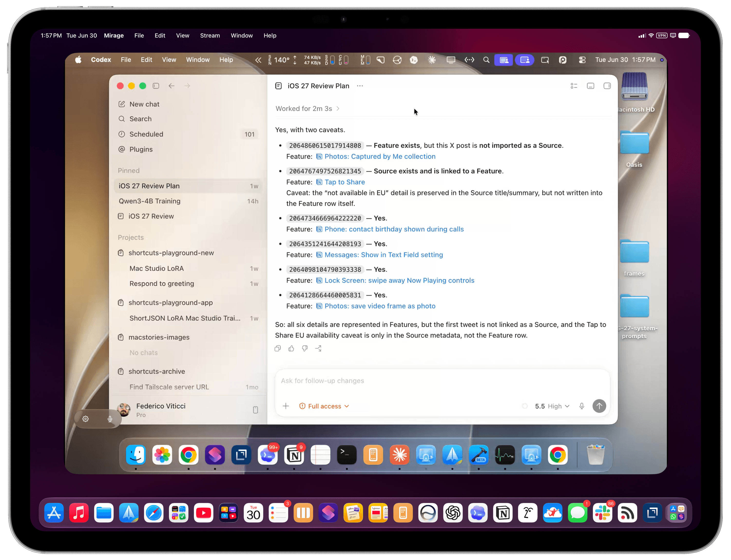Expand the Worked for 2m 3s details
The height and width of the screenshot is (560, 731).
tap(307, 109)
